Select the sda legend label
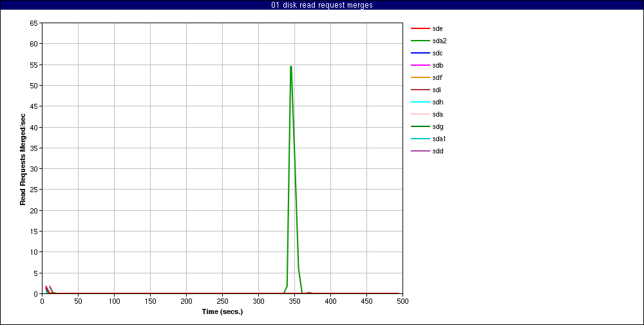644x325 pixels. [x=437, y=114]
